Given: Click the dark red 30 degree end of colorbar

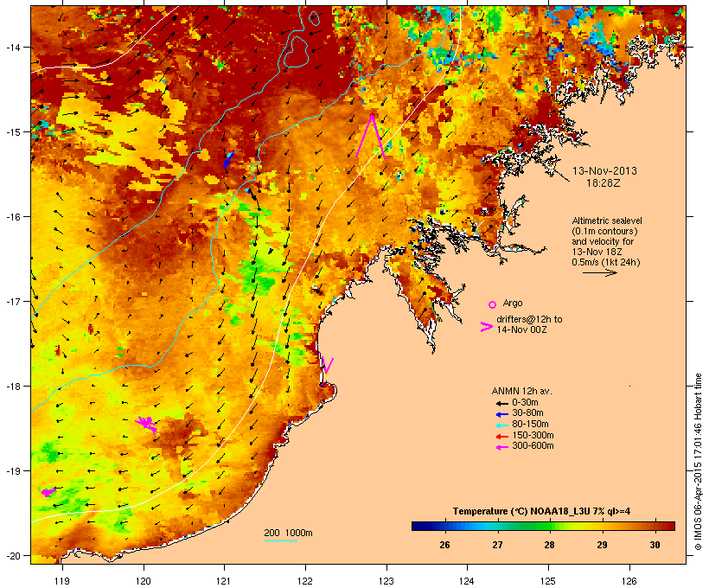Looking at the screenshot, I should click(669, 526).
